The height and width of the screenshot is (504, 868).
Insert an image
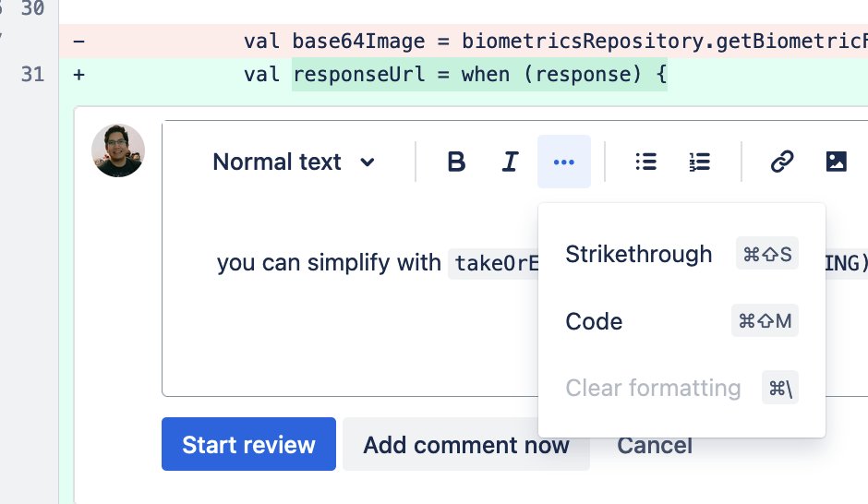coord(836,162)
